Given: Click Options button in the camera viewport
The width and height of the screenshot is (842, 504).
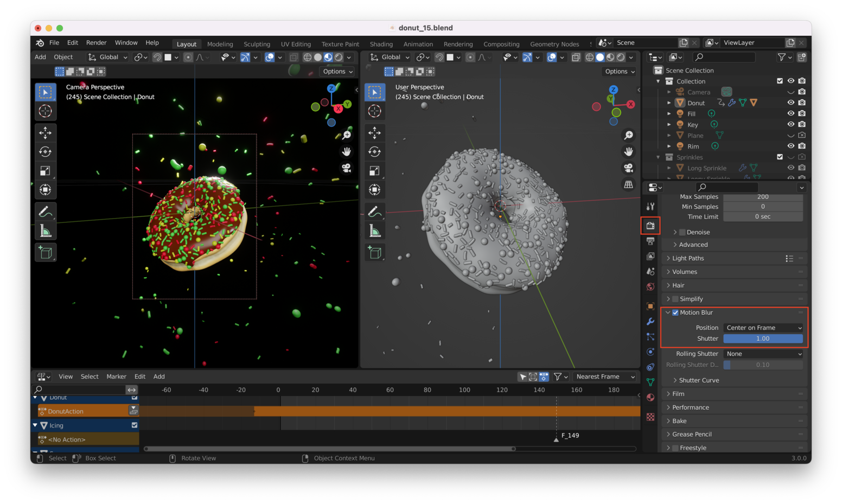Looking at the screenshot, I should pyautogui.click(x=337, y=72).
